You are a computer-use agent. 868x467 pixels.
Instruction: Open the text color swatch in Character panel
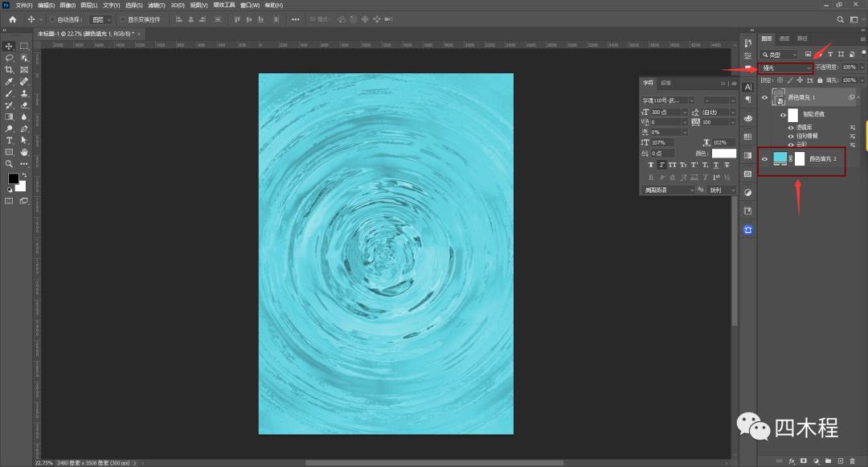723,153
